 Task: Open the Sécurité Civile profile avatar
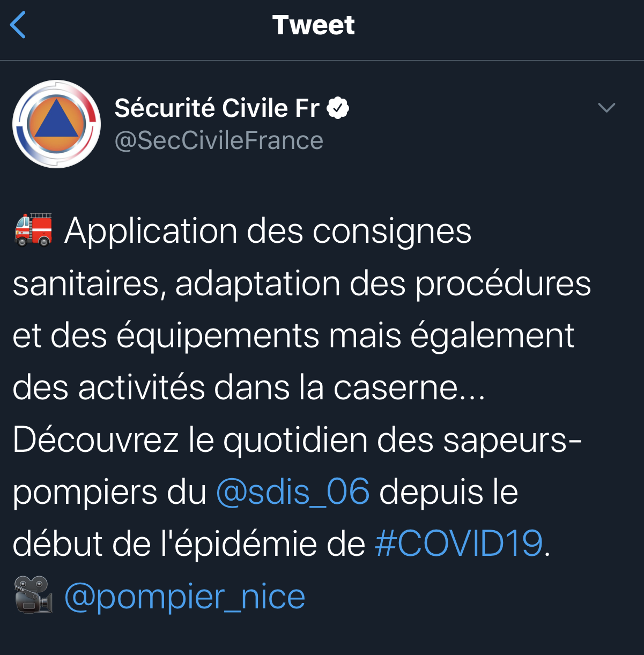56,124
